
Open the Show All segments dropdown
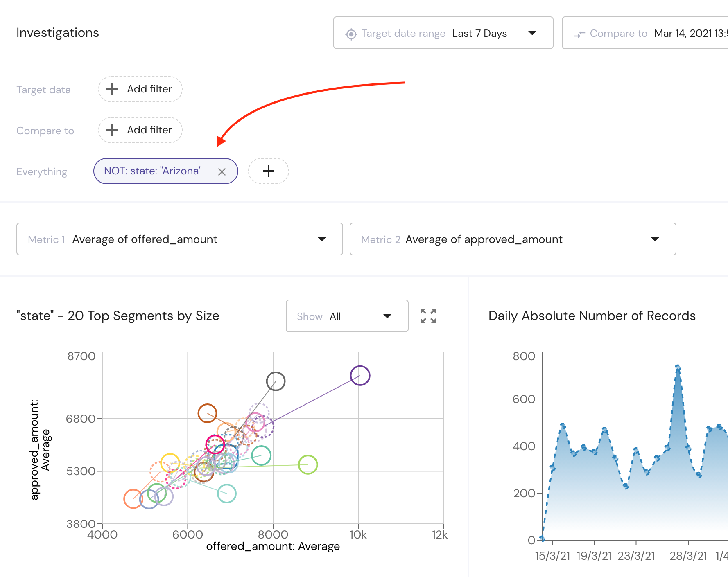click(347, 316)
